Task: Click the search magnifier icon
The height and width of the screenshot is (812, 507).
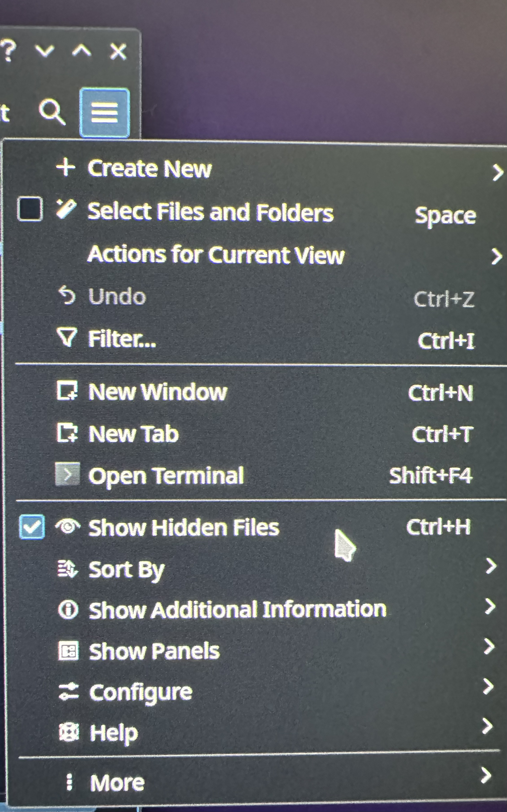Action: click(52, 112)
